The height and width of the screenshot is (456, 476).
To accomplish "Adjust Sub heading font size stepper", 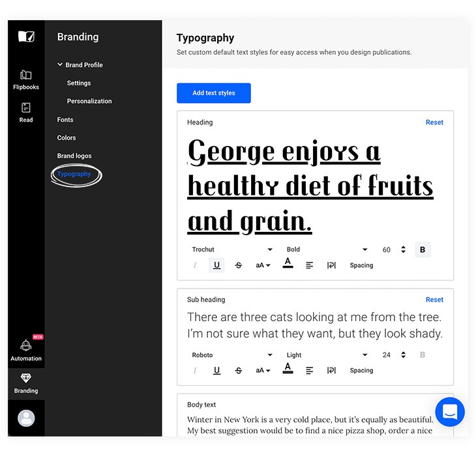I will tap(403, 355).
